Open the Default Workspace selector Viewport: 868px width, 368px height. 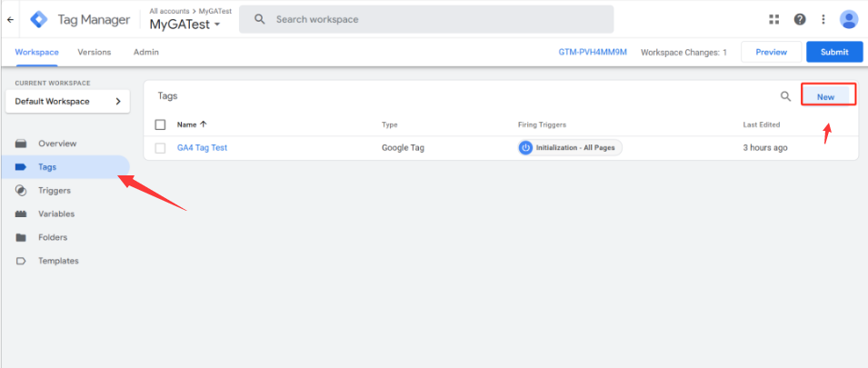pyautogui.click(x=67, y=102)
